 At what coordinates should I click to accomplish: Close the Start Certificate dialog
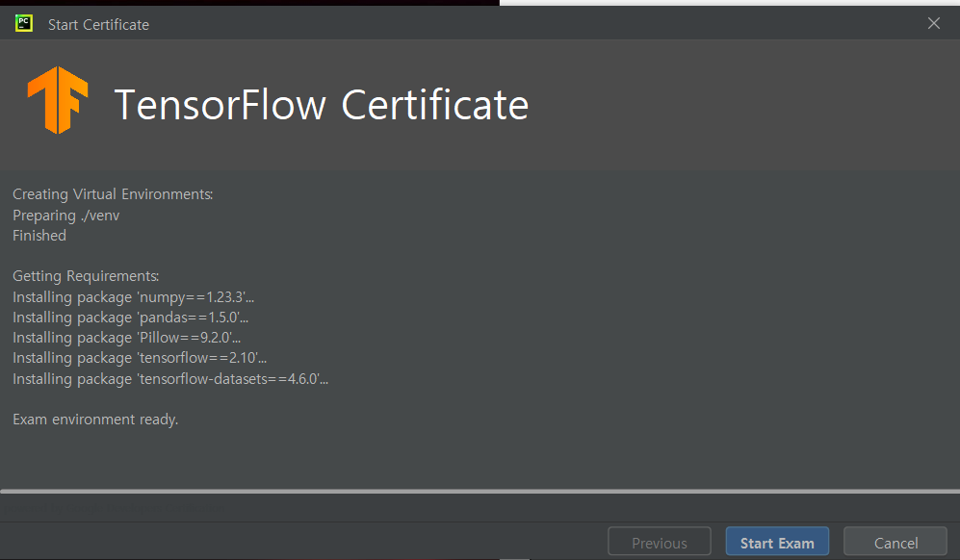point(934,23)
